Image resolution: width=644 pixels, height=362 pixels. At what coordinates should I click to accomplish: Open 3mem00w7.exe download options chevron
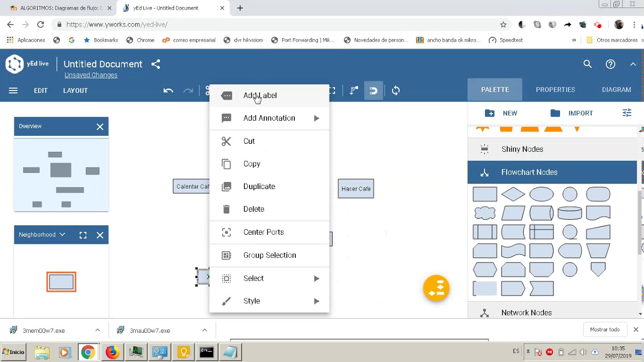coord(98,330)
